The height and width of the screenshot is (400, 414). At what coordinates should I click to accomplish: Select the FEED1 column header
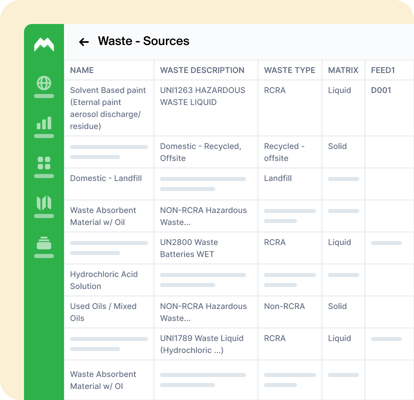383,70
